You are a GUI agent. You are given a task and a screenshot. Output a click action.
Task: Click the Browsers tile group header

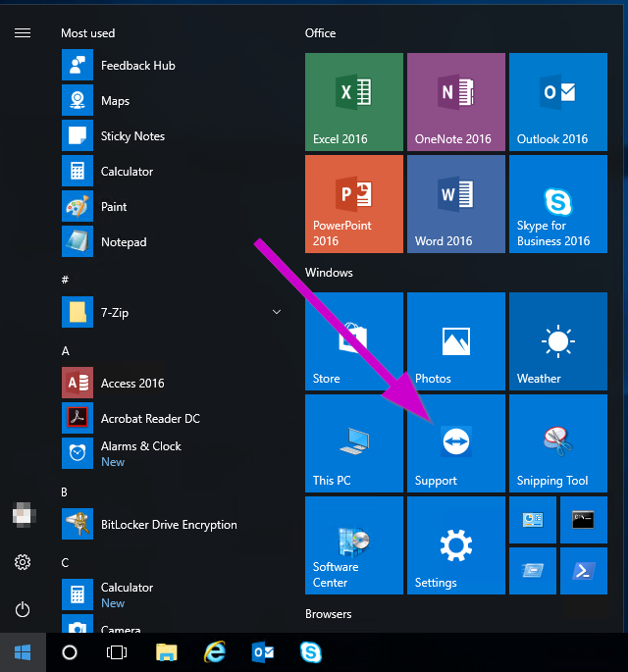tap(329, 614)
